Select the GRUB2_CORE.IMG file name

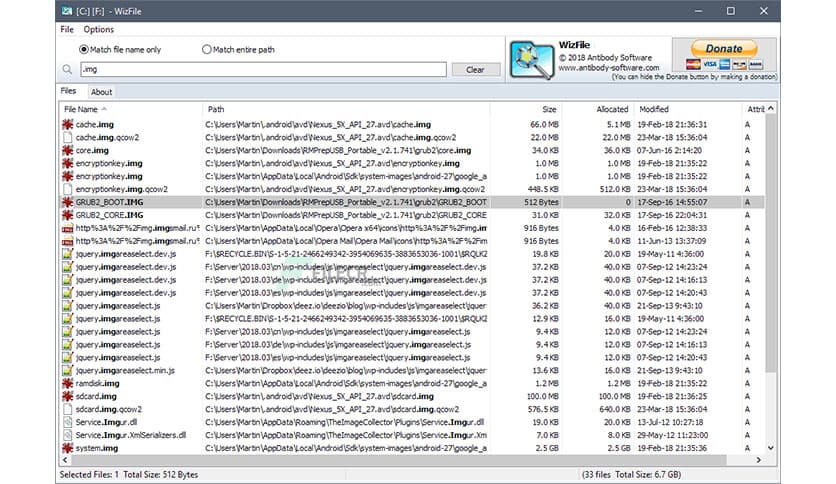[x=109, y=215]
